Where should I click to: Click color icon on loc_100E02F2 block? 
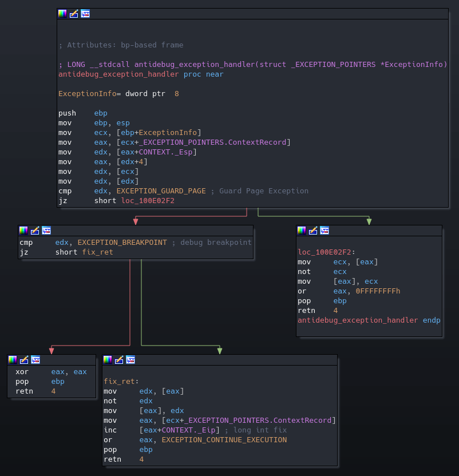point(302,231)
